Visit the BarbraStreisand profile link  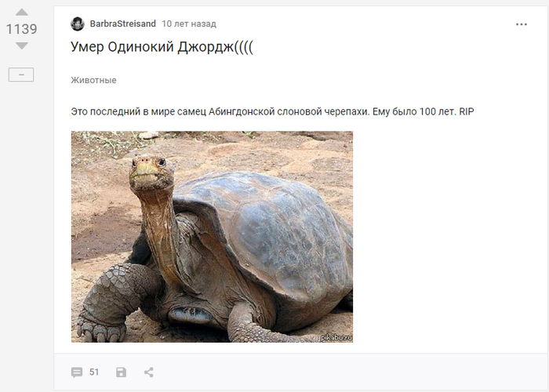click(122, 24)
